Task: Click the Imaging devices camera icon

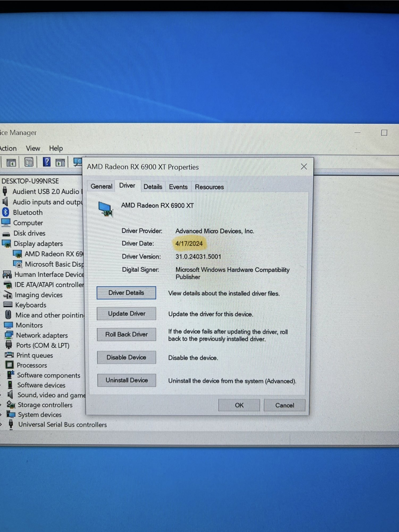Action: (x=8, y=295)
